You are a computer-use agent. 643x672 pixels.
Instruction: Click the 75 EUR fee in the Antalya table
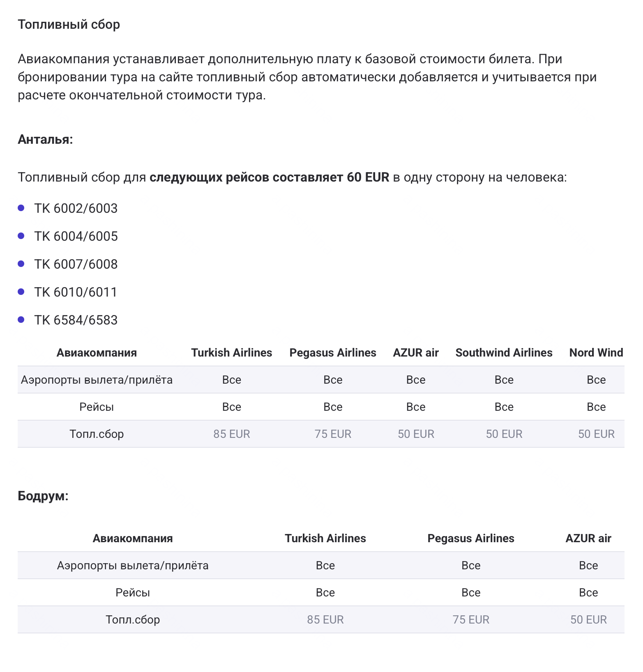tap(333, 434)
